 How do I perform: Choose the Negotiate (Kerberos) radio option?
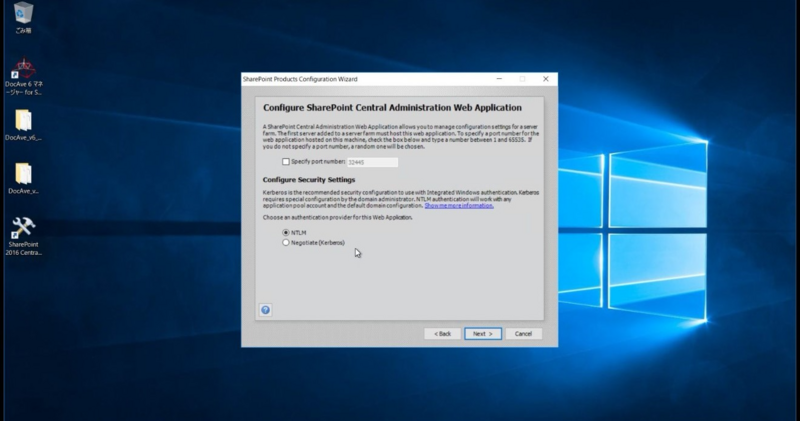click(286, 242)
